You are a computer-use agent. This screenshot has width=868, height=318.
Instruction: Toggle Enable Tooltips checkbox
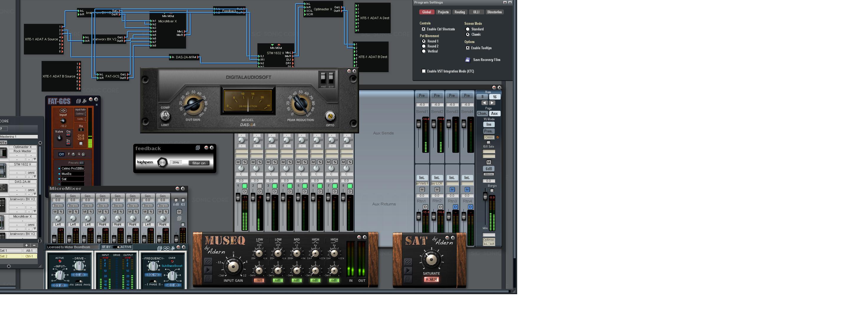(468, 48)
